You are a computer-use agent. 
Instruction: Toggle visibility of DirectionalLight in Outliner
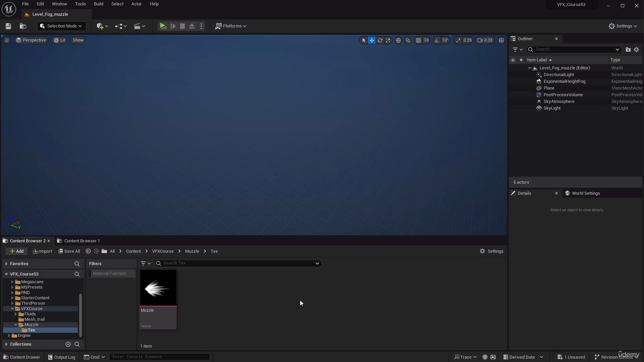[x=513, y=74]
